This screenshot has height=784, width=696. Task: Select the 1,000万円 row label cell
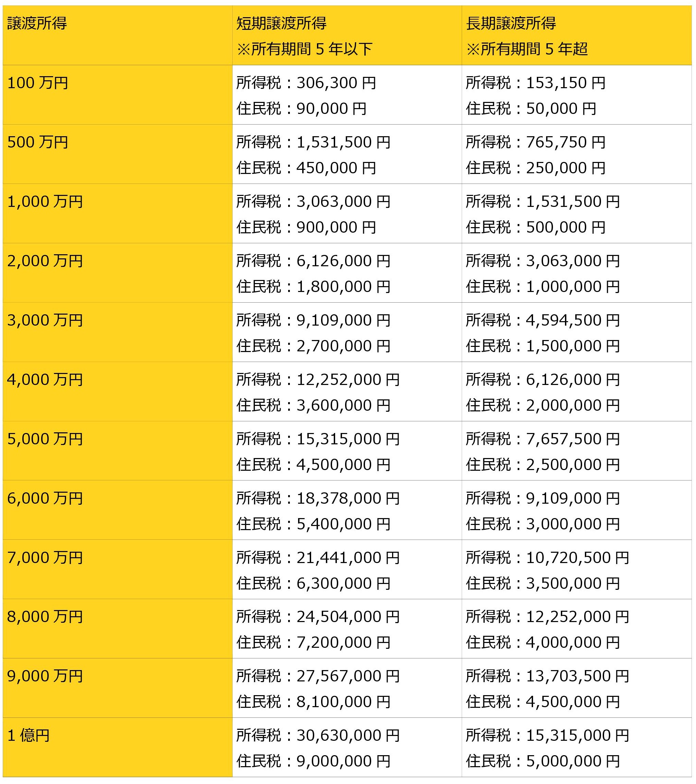pyautogui.click(x=45, y=202)
